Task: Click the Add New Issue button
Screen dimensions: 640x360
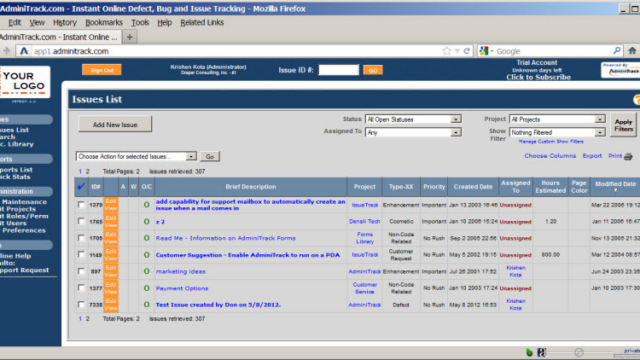Action: click(x=115, y=124)
